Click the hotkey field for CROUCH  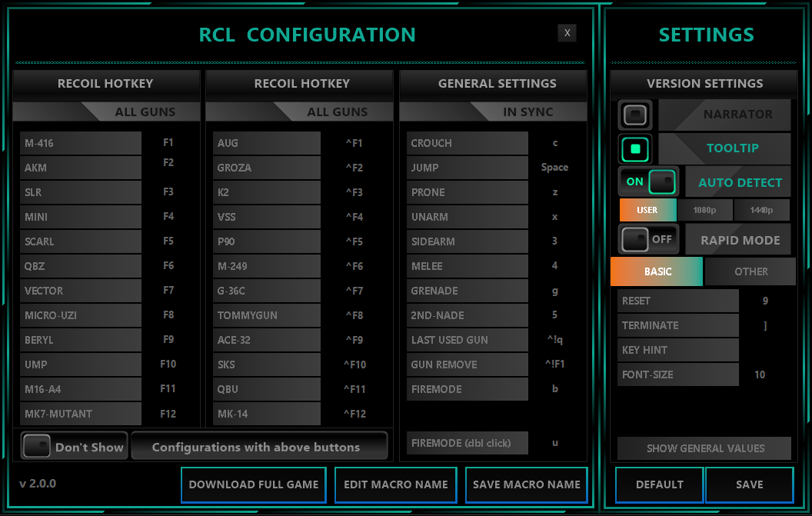555,143
